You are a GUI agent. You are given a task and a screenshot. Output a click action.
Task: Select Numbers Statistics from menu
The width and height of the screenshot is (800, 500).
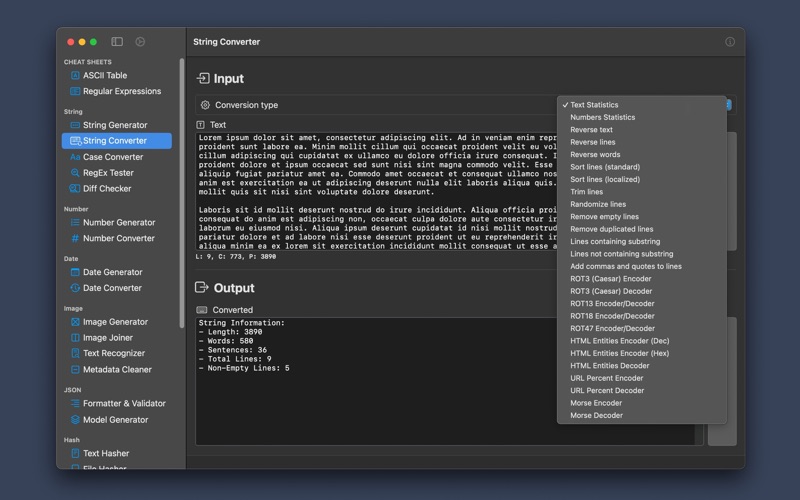[642, 117]
